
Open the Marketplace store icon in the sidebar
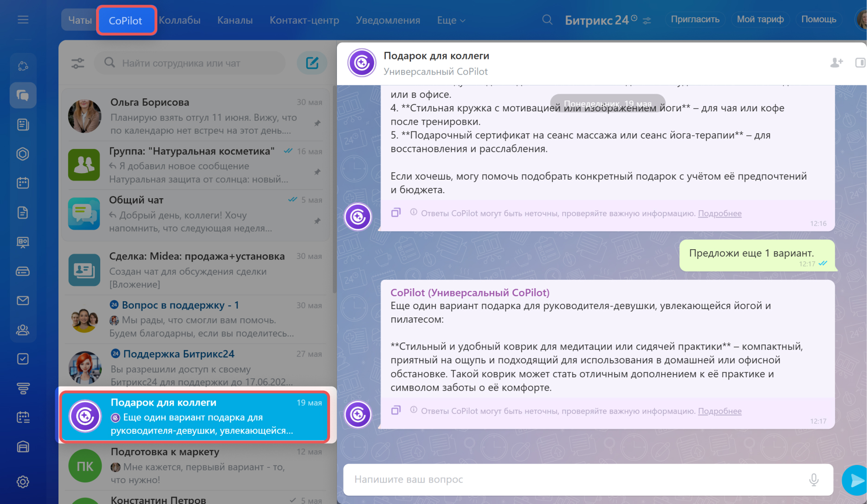23,447
